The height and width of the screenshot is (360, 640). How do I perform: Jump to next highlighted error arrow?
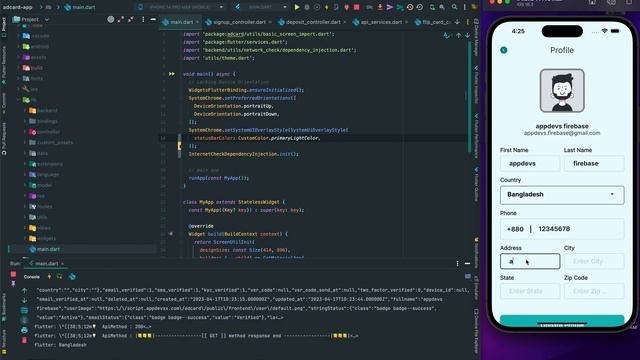tap(467, 36)
